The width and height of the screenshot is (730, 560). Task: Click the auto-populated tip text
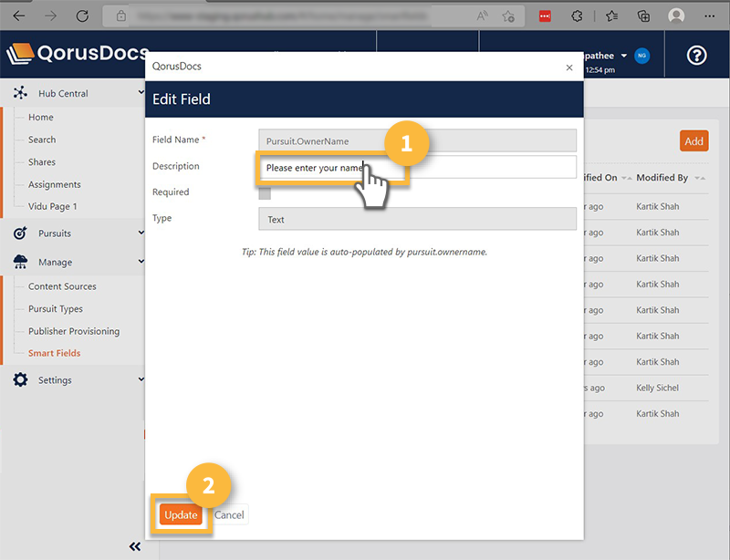click(x=364, y=252)
